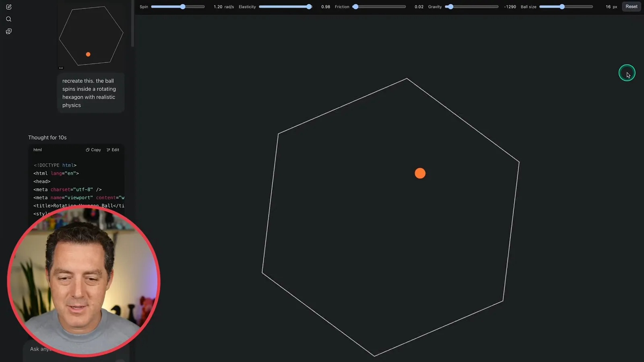Viewport: 644px width, 362px height.
Task: Adjust the Spin slider handle
Action: click(183, 7)
